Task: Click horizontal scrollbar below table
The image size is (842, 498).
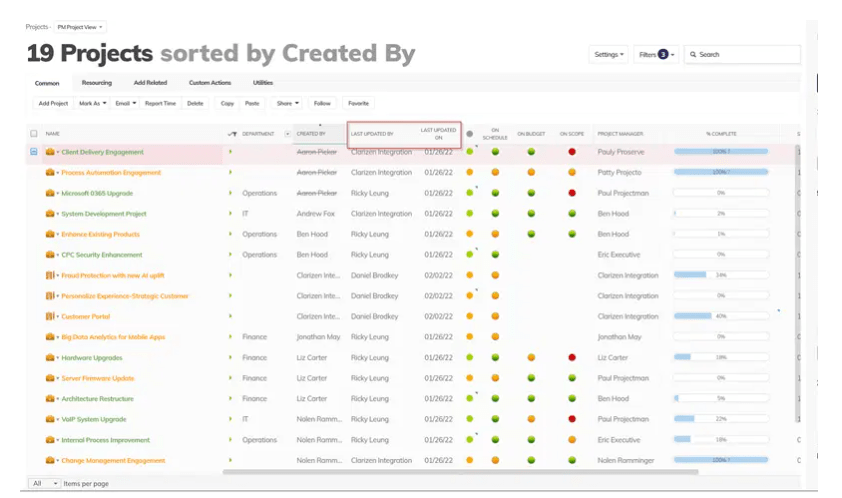Action: pos(461,472)
